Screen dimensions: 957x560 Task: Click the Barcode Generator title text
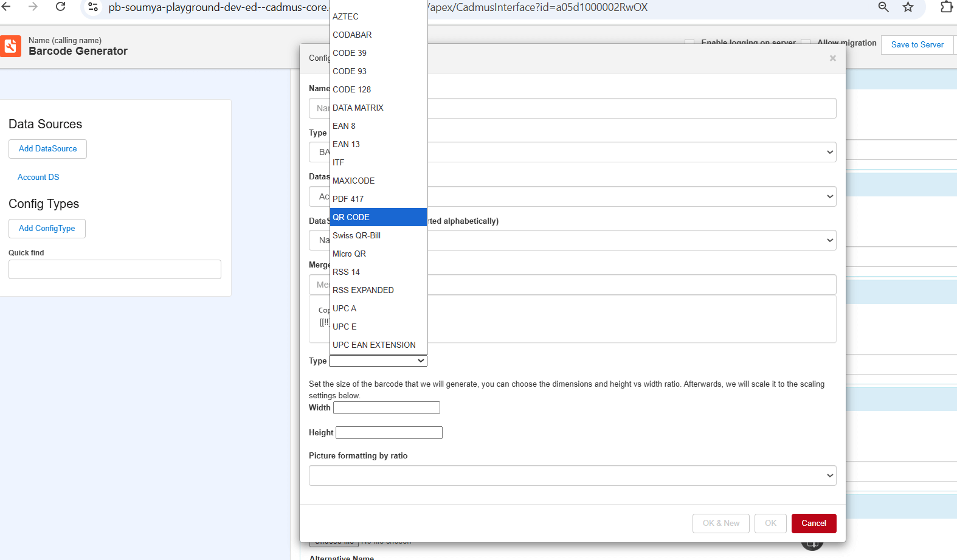(x=78, y=51)
